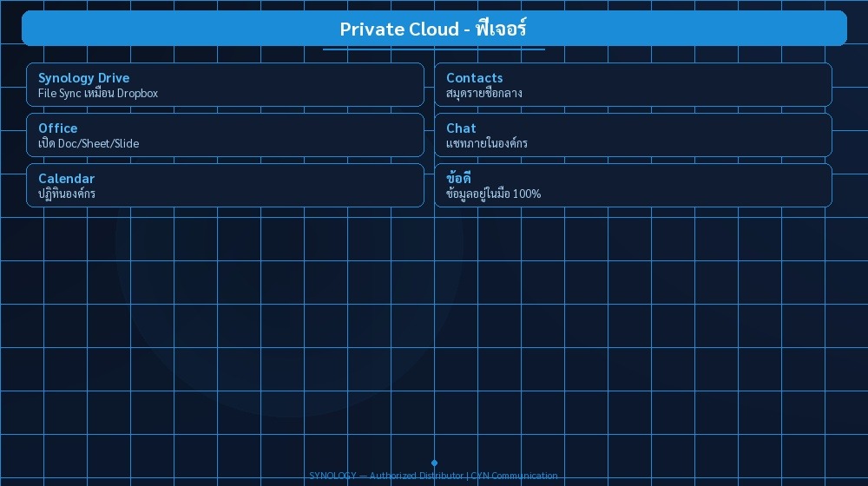
Task: Select the Office feature card
Action: [226, 135]
